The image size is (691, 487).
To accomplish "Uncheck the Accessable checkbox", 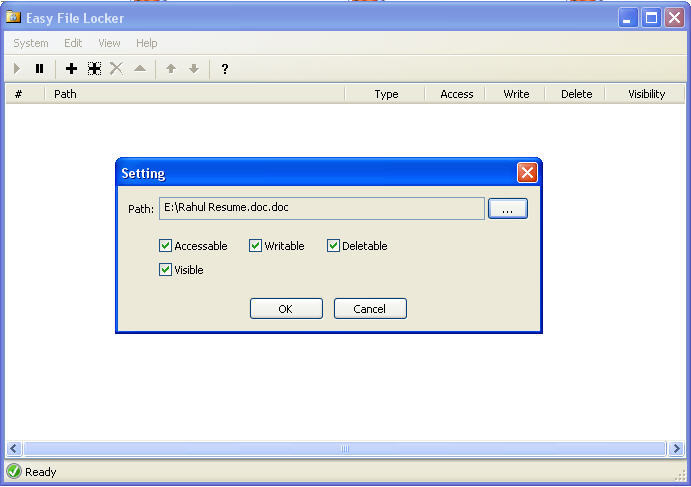I will 165,245.
